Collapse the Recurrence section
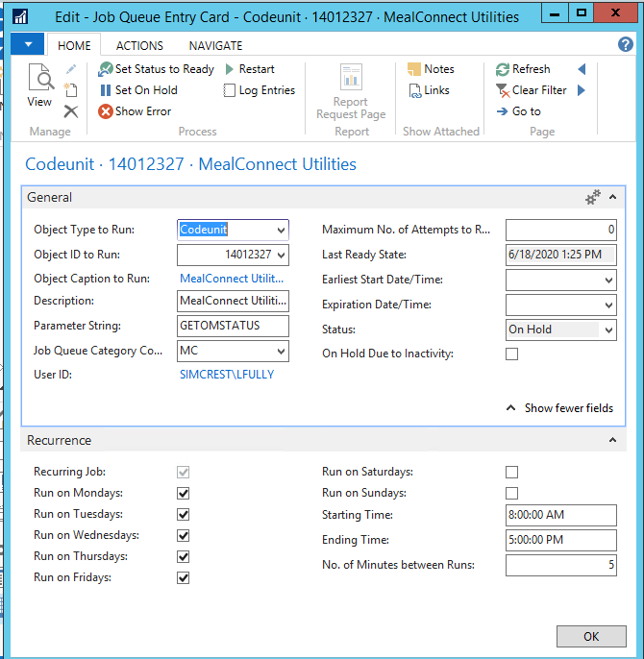This screenshot has width=644, height=659. click(x=611, y=441)
